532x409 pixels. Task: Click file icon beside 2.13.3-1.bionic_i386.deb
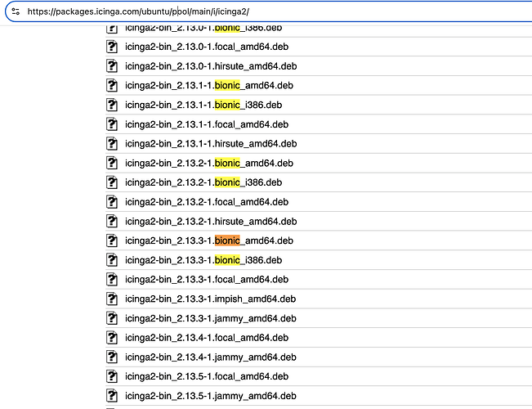click(113, 260)
